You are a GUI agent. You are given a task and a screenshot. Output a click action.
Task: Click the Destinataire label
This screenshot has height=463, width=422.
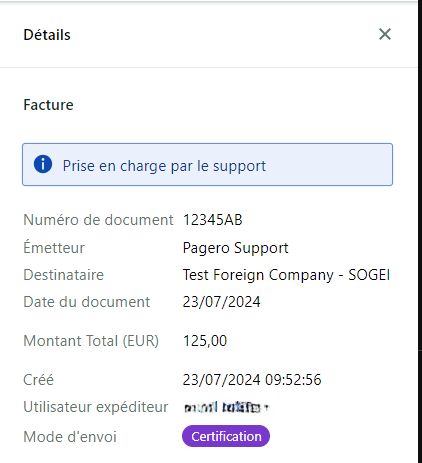pyautogui.click(x=64, y=275)
